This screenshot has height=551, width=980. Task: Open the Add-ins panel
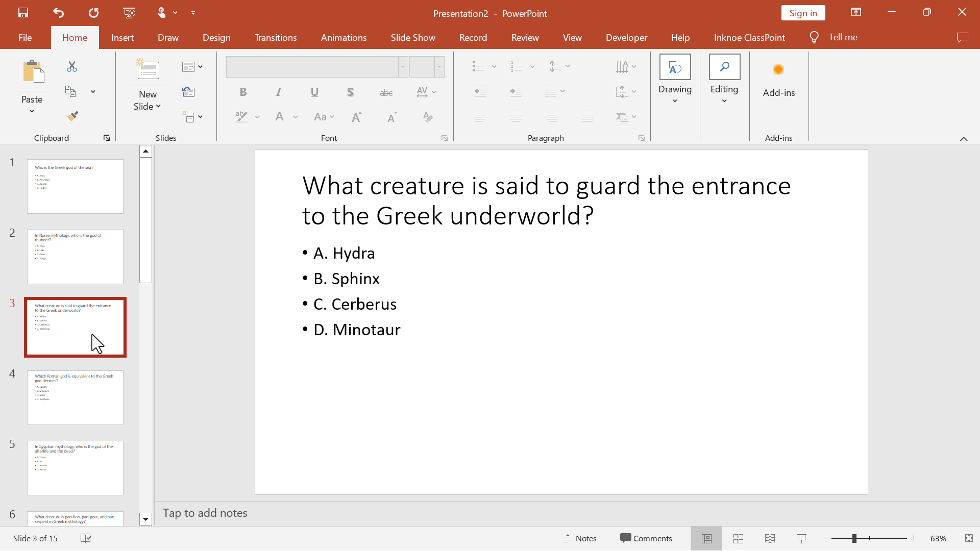779,76
